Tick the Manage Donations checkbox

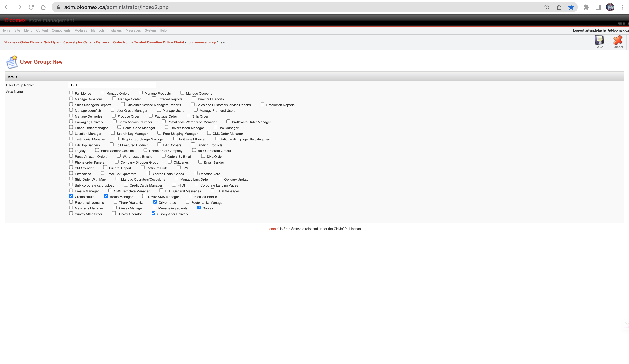[x=71, y=98]
